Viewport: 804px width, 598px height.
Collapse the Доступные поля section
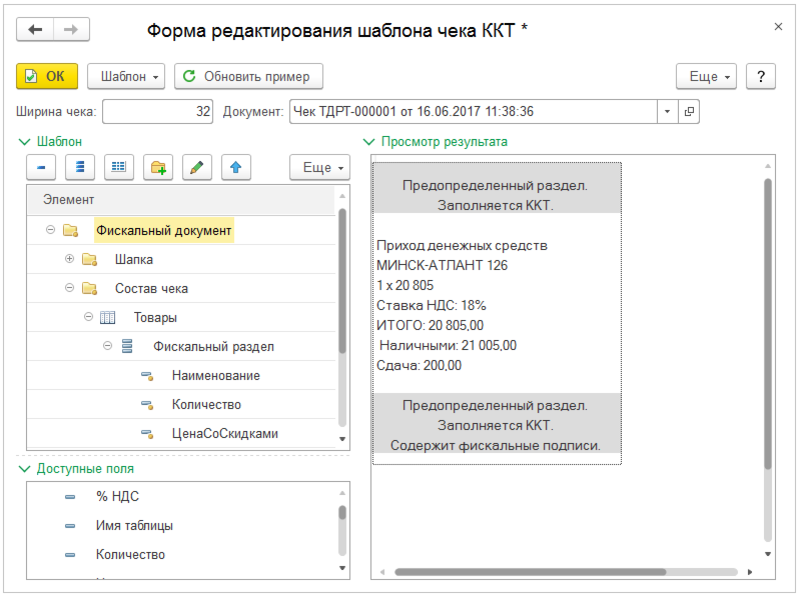tap(76, 469)
